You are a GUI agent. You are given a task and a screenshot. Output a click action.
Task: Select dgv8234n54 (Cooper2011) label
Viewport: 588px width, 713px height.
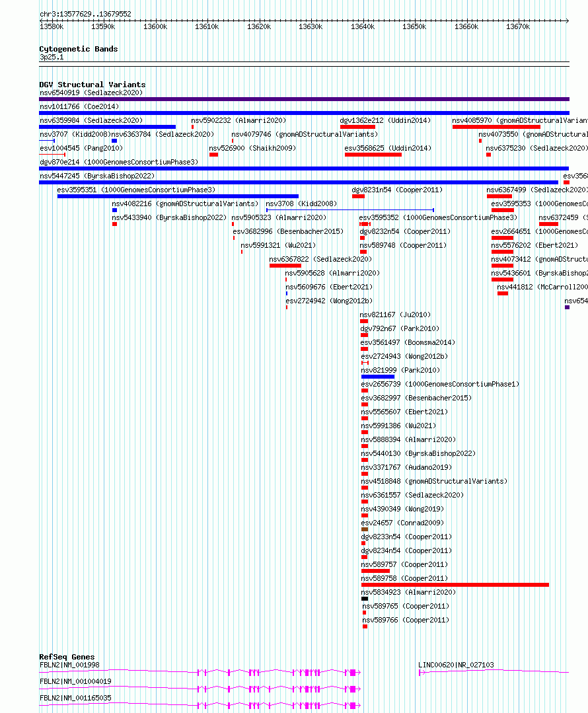tap(406, 550)
